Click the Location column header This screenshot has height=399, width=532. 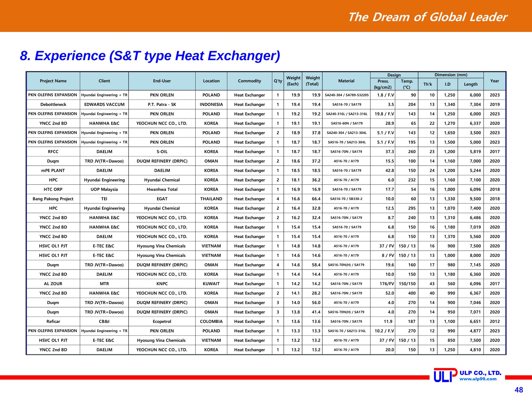[x=211, y=81]
